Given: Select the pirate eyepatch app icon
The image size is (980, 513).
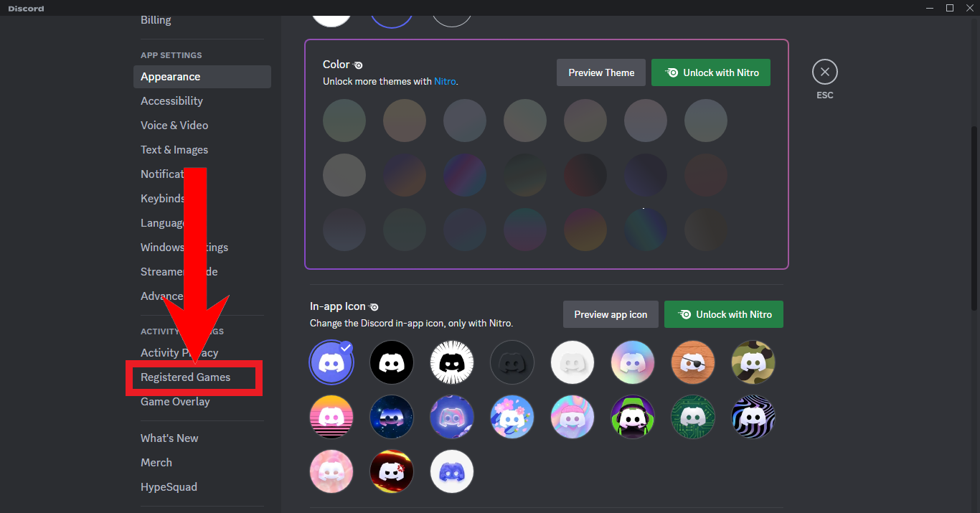Looking at the screenshot, I should [693, 362].
